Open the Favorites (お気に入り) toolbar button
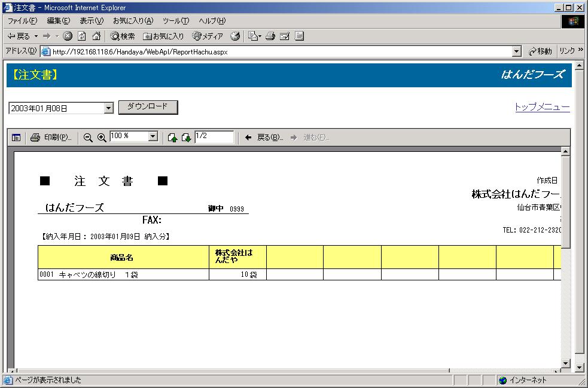 [163, 36]
